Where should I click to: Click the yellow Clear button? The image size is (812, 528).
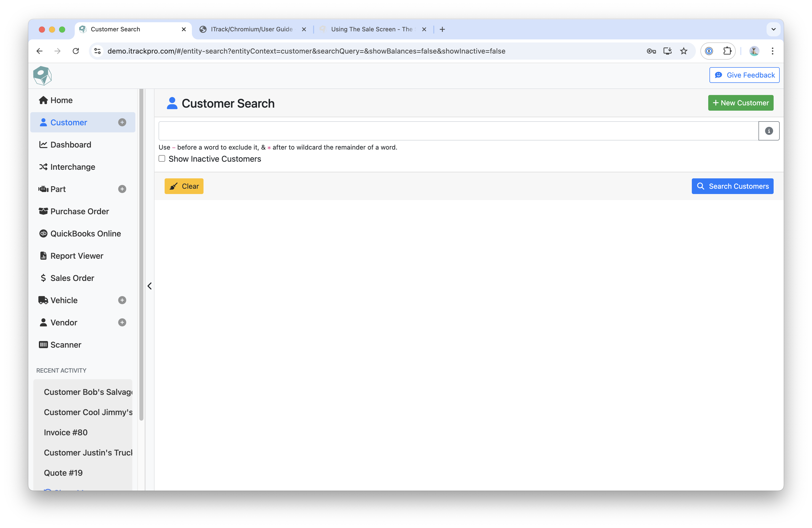184,186
